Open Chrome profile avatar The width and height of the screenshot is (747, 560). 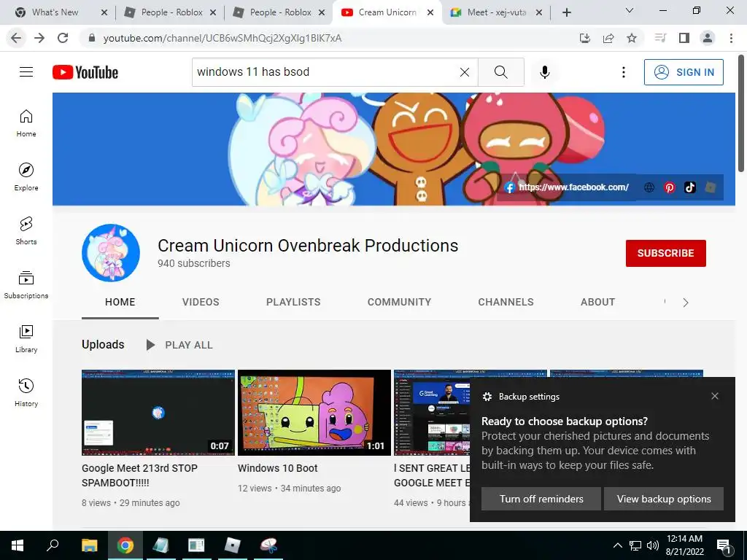(708, 38)
